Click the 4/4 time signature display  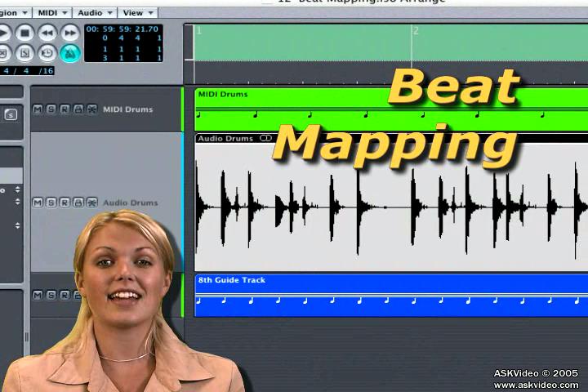(16, 70)
